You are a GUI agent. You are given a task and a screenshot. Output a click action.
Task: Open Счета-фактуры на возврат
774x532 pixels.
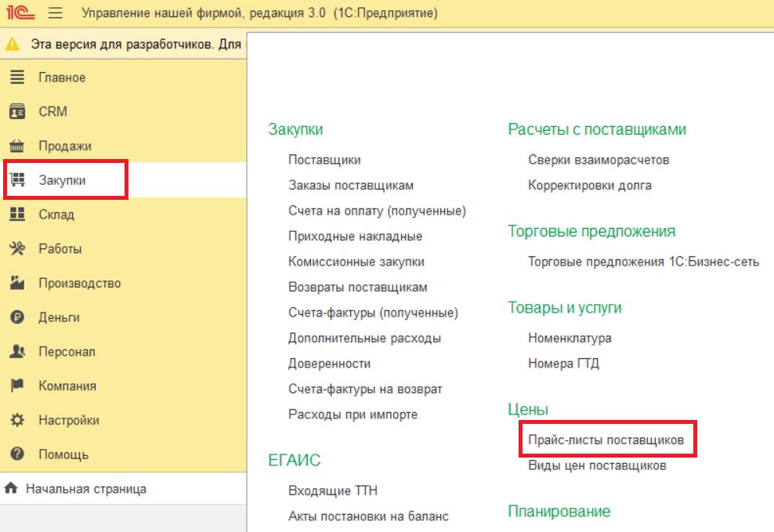point(365,389)
